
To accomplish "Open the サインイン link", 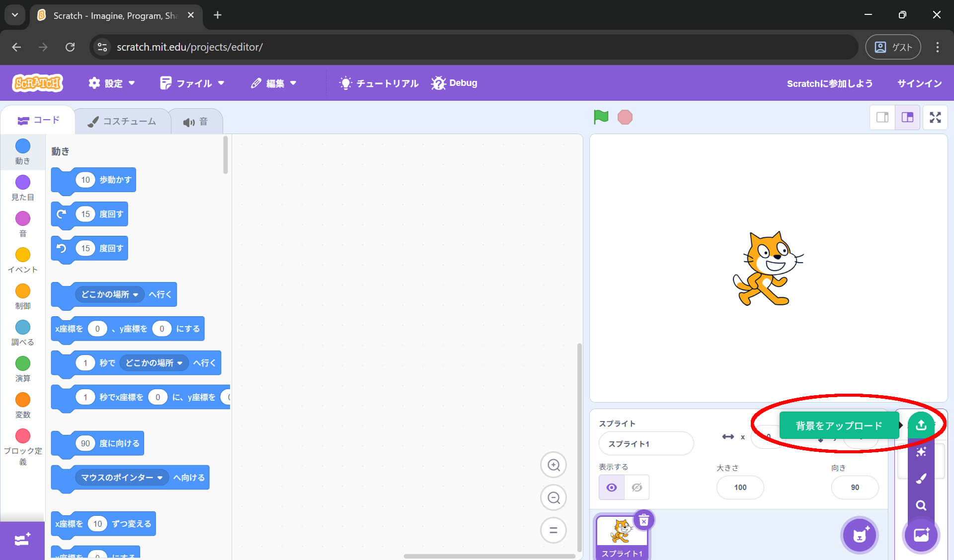I will 919,83.
